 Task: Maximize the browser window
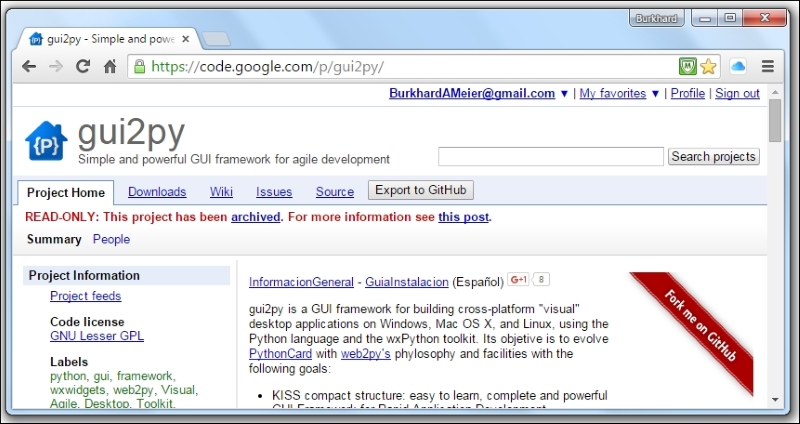(x=730, y=18)
